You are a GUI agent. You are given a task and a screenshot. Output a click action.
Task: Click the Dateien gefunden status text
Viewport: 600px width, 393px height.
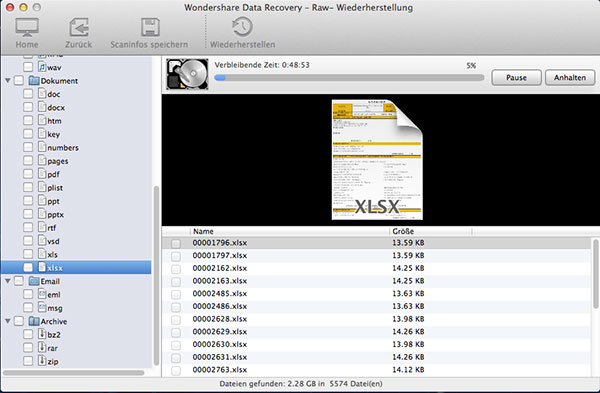point(301,383)
